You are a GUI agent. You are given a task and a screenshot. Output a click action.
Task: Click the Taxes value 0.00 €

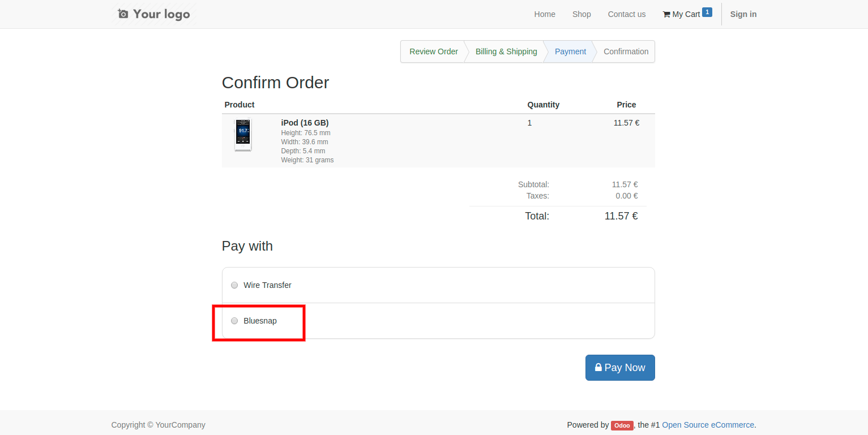pos(627,196)
